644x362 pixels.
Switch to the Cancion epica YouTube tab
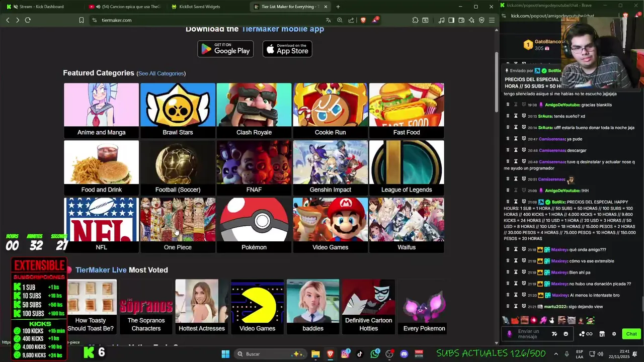point(125,7)
